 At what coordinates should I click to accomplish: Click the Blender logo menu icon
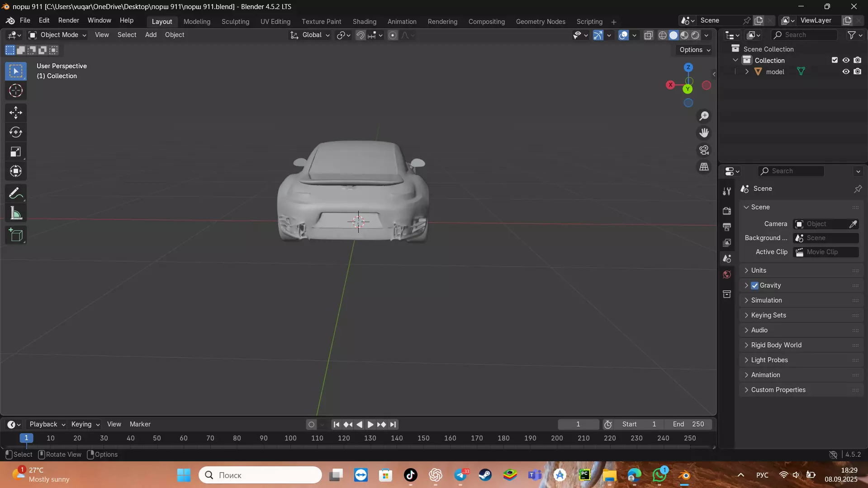(10, 21)
